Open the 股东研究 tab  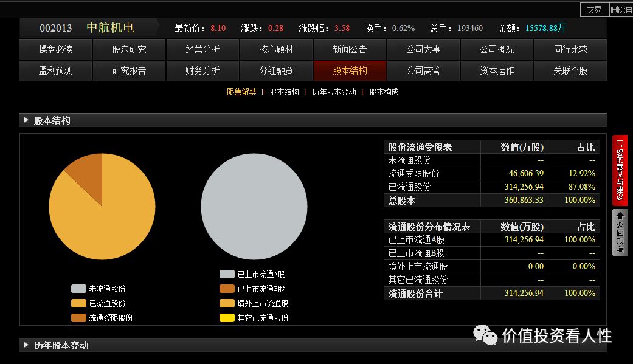click(129, 49)
